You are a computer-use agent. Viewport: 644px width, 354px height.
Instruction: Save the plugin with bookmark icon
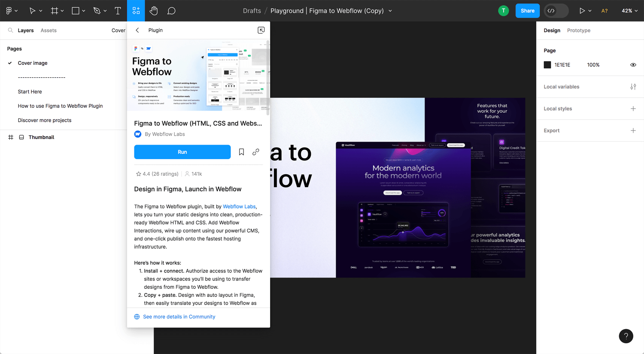(241, 152)
